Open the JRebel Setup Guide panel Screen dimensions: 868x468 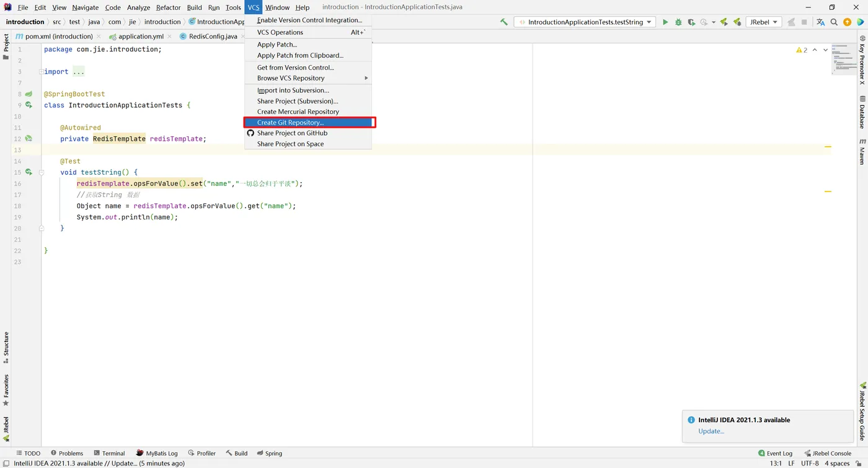click(x=862, y=412)
